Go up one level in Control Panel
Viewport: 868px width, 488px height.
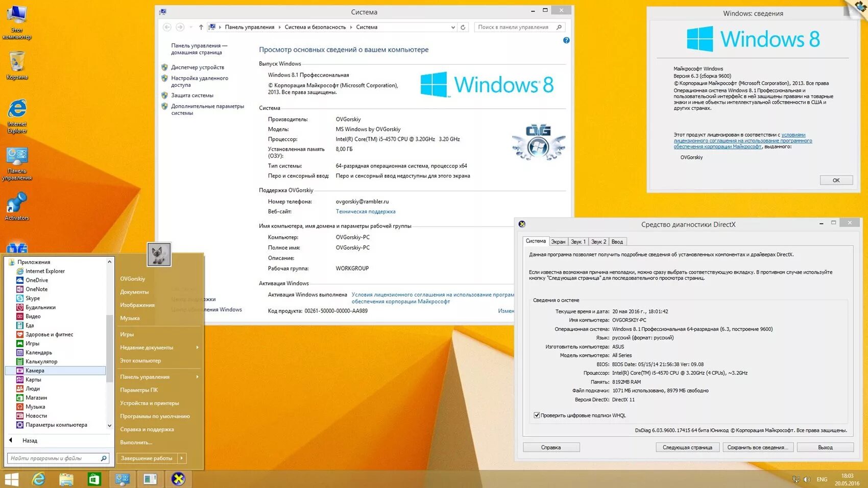click(x=201, y=27)
